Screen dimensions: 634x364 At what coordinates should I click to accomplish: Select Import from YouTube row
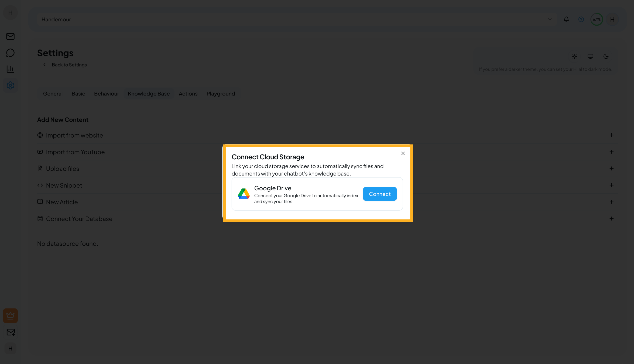coord(327,152)
